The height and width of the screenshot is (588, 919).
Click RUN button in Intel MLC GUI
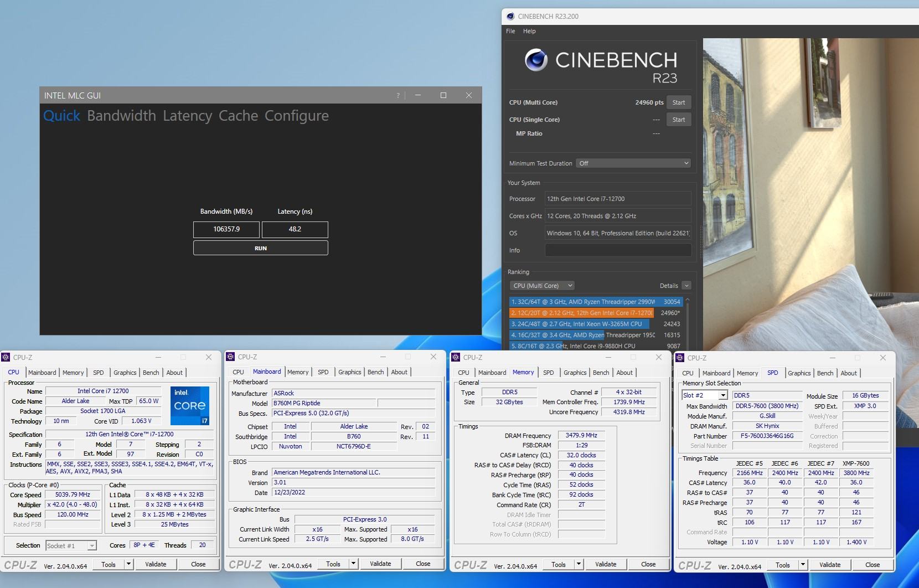pyautogui.click(x=261, y=248)
